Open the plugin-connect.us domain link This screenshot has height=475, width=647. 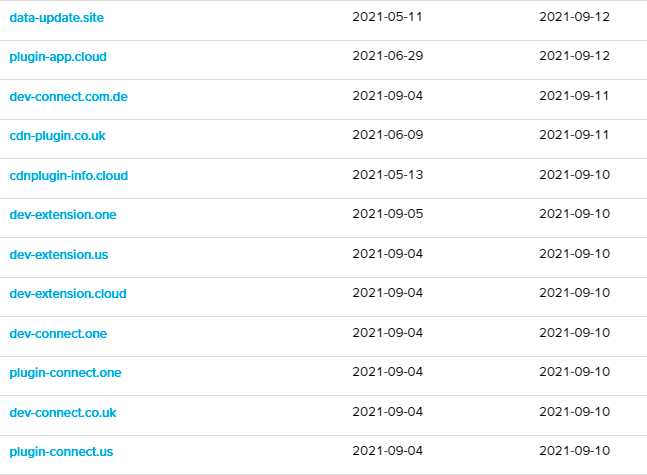tap(61, 452)
